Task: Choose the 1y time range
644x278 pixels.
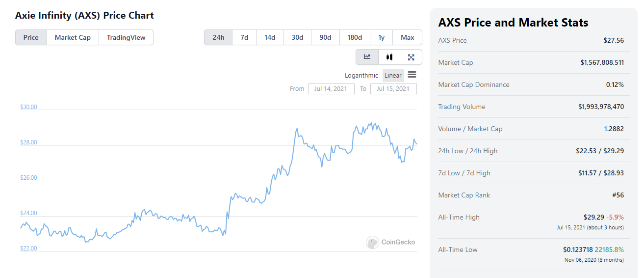Action: (x=381, y=37)
